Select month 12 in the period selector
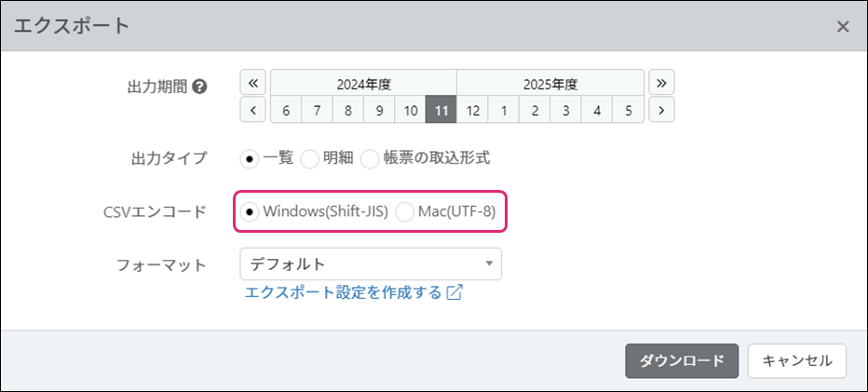Image resolution: width=868 pixels, height=392 pixels. tap(472, 110)
